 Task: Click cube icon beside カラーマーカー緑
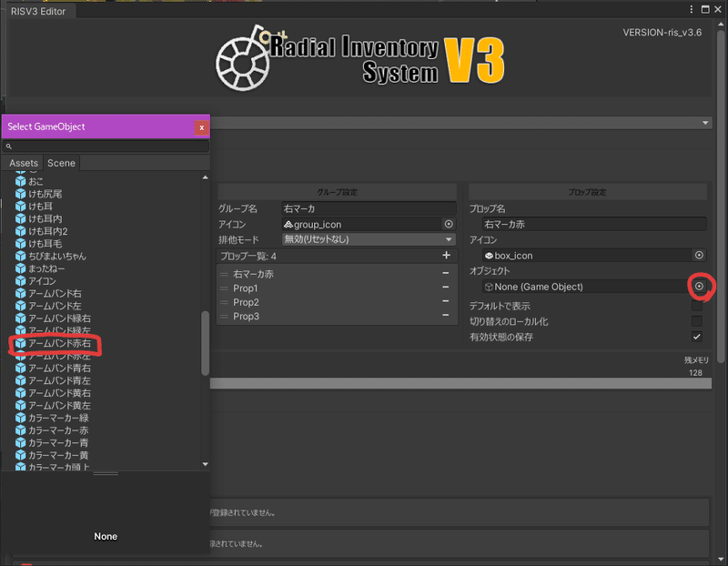pos(20,418)
